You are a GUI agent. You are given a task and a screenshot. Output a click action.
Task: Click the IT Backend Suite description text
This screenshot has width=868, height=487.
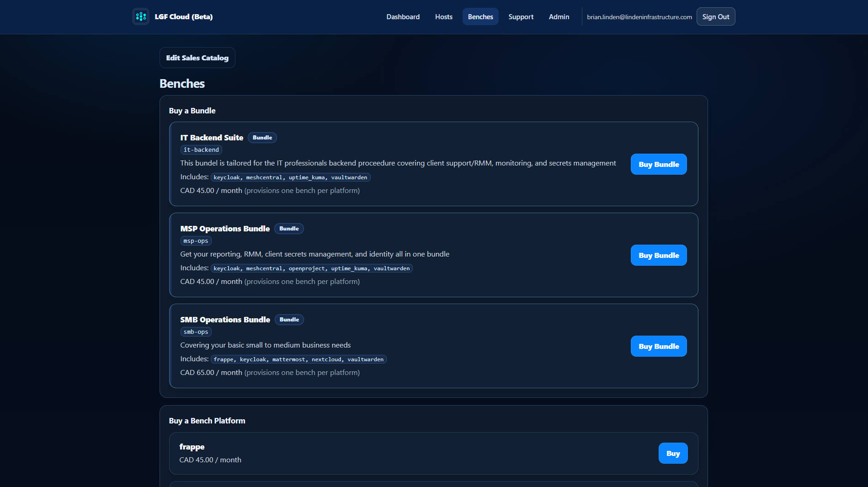tap(398, 163)
